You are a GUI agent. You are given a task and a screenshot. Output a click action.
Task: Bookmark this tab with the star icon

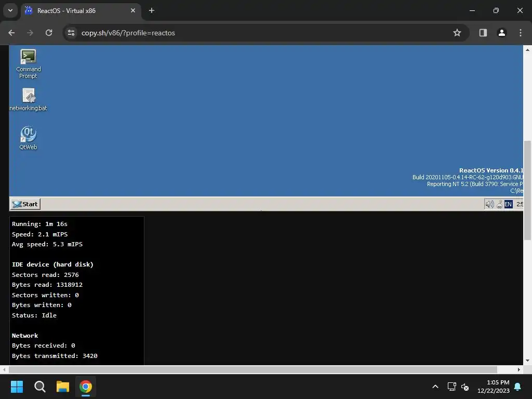[457, 33]
